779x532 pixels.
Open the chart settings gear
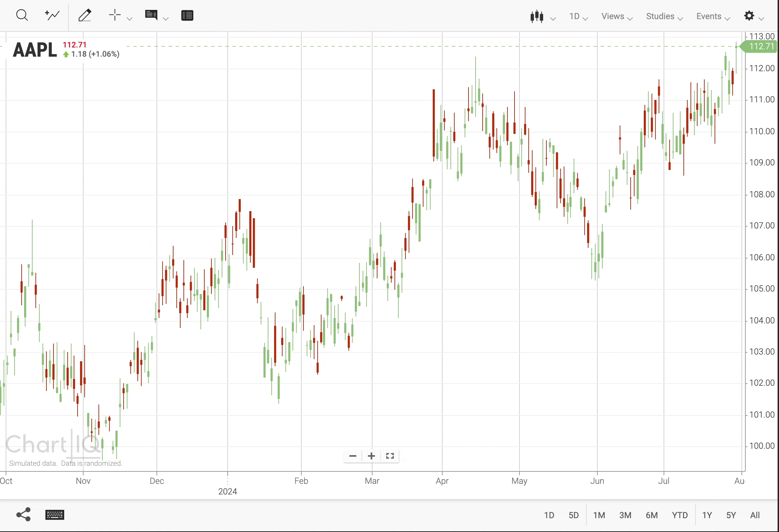point(749,16)
